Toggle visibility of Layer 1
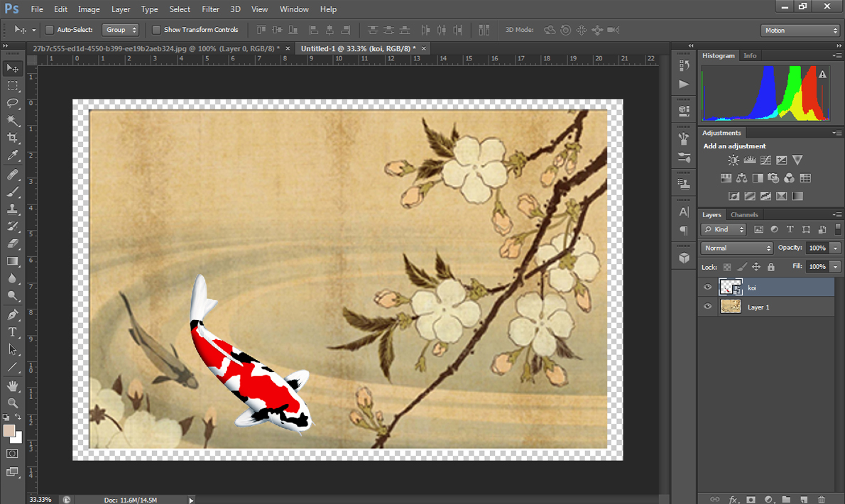The width and height of the screenshot is (845, 504). coord(707,307)
